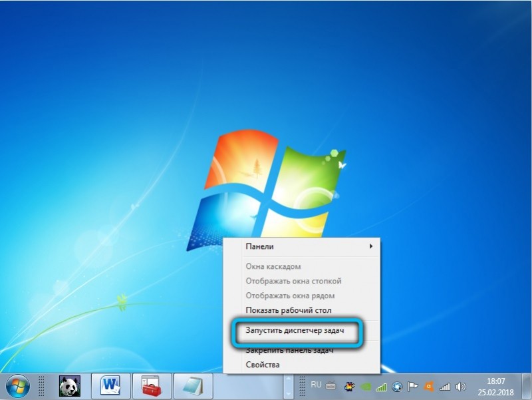Click the colorful puzzle-piece tray icon

(x=349, y=387)
